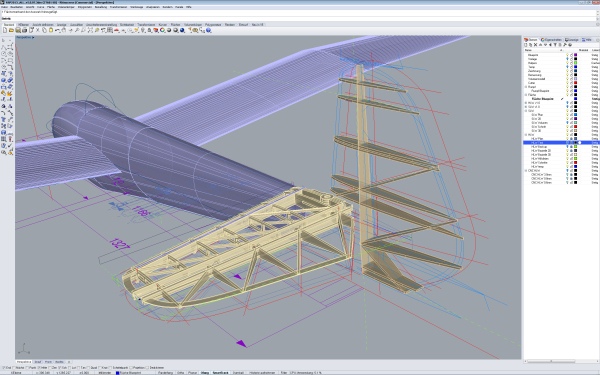The width and height of the screenshot is (600, 375).
Task: Switch to the Drauf viewport tab
Action: [38, 362]
